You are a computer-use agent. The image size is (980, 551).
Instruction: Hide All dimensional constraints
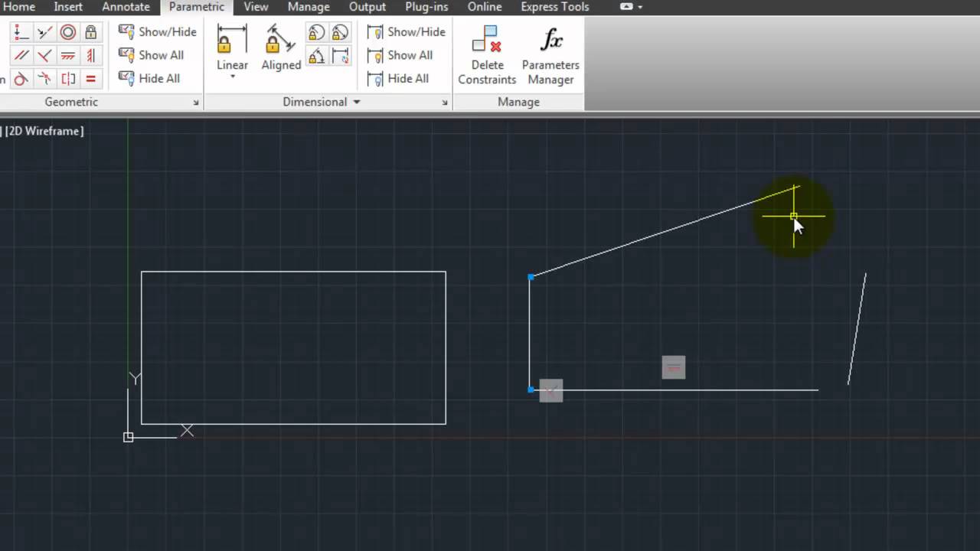398,78
